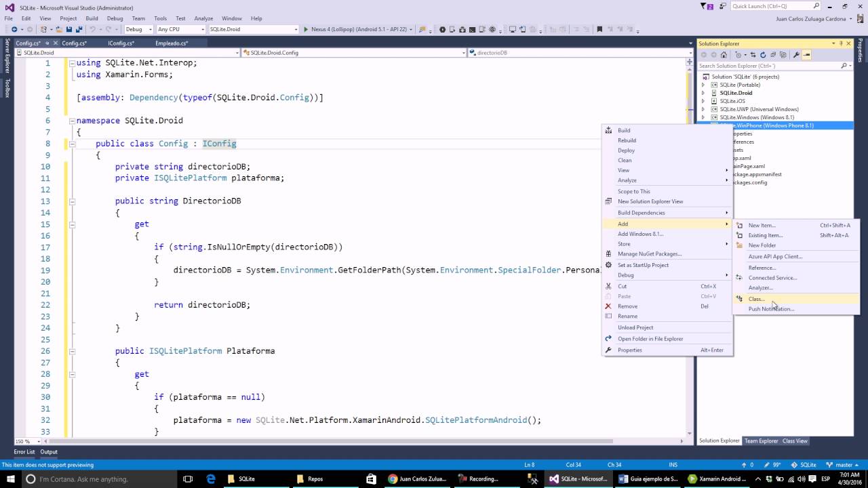Select Unload Project in context menu
This screenshot has width=868, height=488.
pyautogui.click(x=667, y=327)
